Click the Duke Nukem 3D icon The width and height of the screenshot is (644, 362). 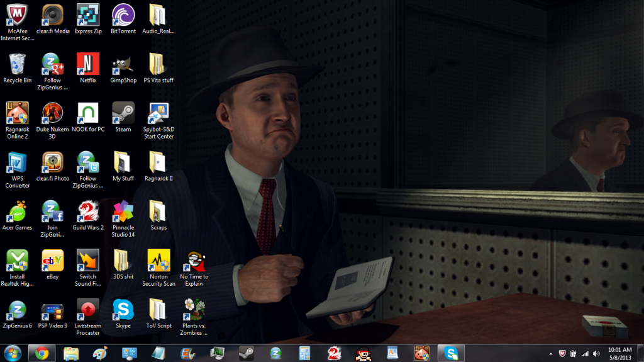point(53,120)
